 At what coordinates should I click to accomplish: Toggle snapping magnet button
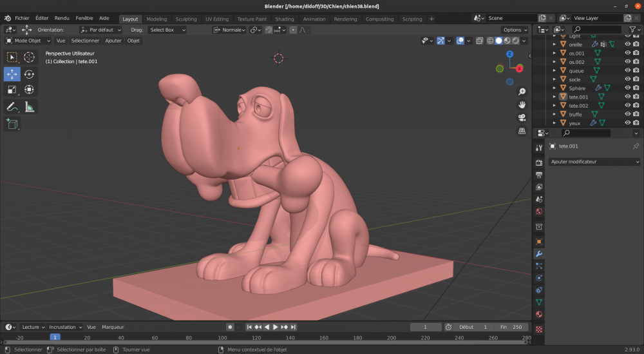pos(269,30)
